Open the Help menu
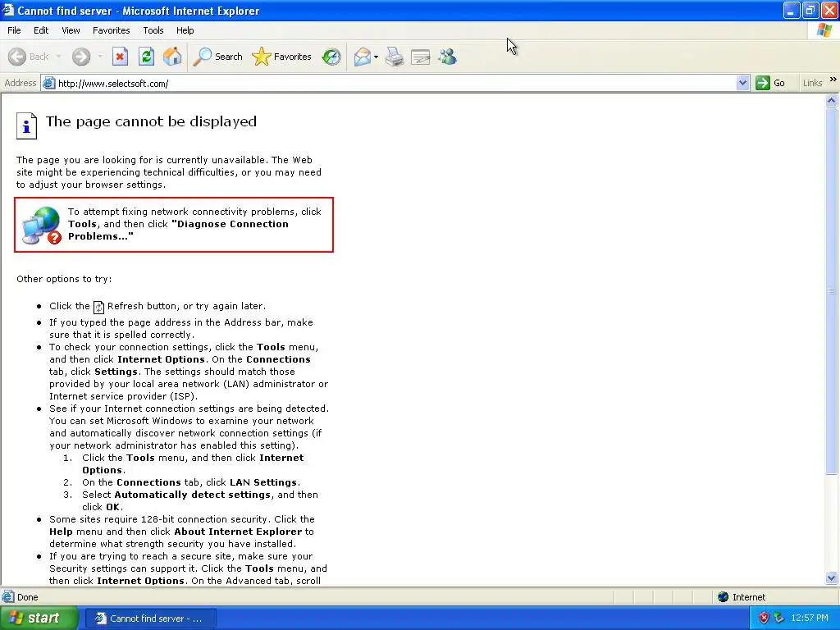The width and height of the screenshot is (840, 630). click(185, 30)
